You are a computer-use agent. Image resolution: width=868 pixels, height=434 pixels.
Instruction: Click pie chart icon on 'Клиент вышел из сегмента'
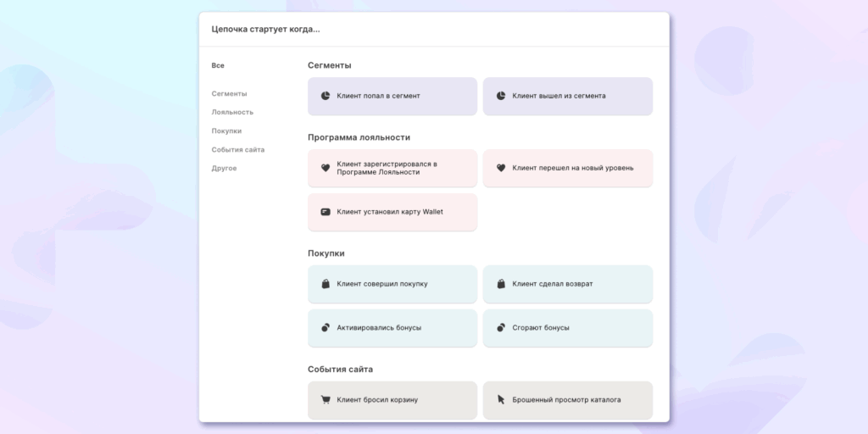pos(501,96)
